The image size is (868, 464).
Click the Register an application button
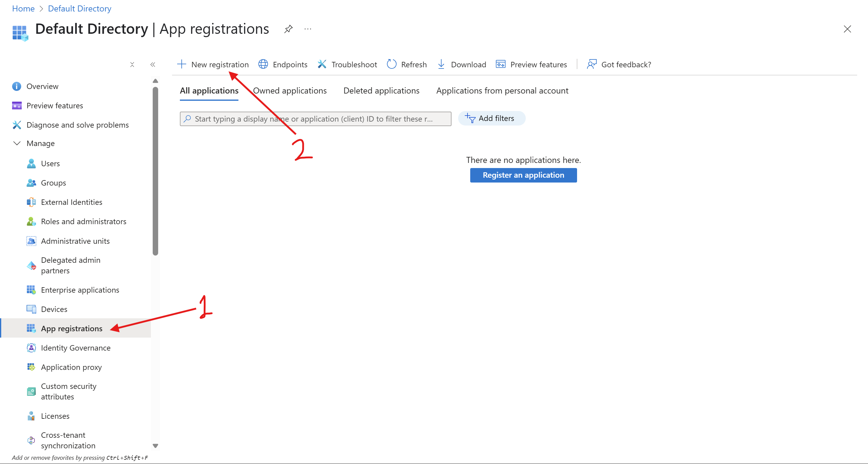coord(523,175)
